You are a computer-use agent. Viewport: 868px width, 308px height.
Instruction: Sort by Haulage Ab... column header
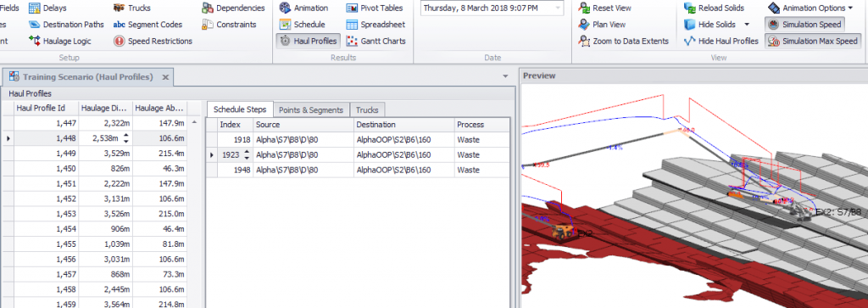click(x=159, y=108)
